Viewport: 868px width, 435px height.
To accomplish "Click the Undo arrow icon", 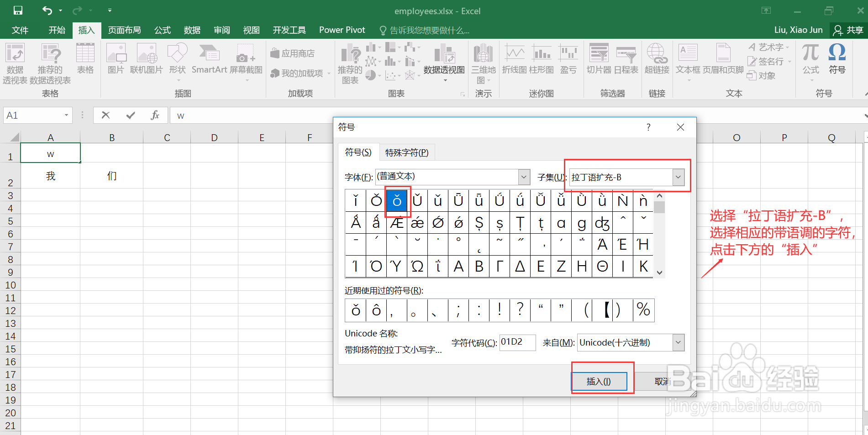I will [47, 10].
